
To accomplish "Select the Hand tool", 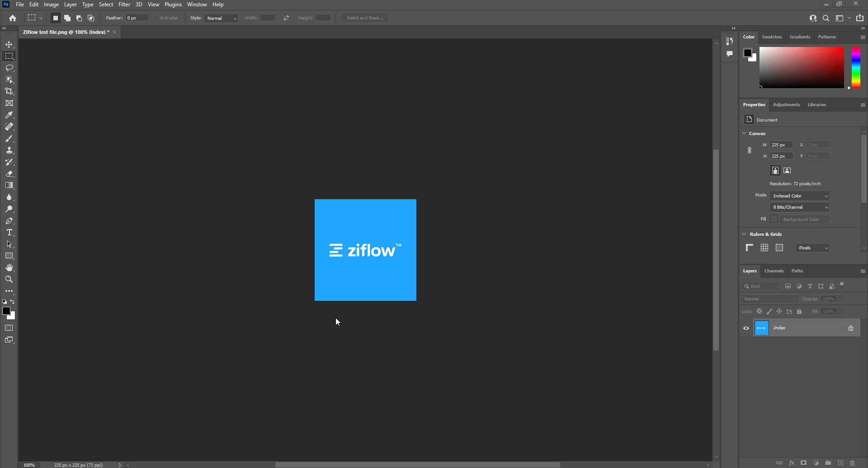I will click(x=9, y=267).
